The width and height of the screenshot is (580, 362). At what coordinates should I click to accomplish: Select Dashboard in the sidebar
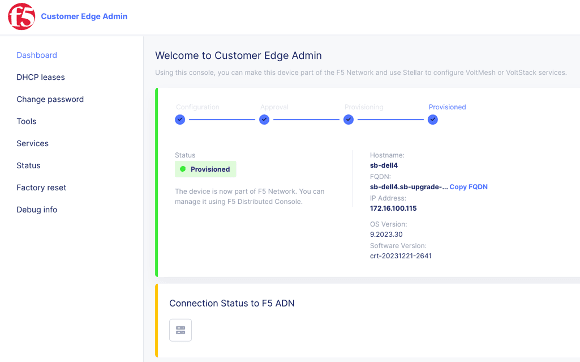click(x=37, y=55)
